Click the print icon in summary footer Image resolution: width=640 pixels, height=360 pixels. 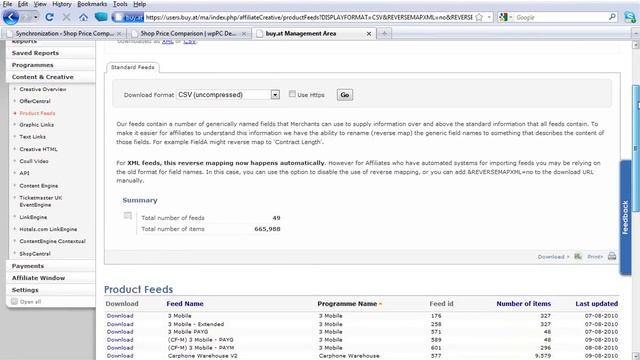pyautogui.click(x=612, y=256)
